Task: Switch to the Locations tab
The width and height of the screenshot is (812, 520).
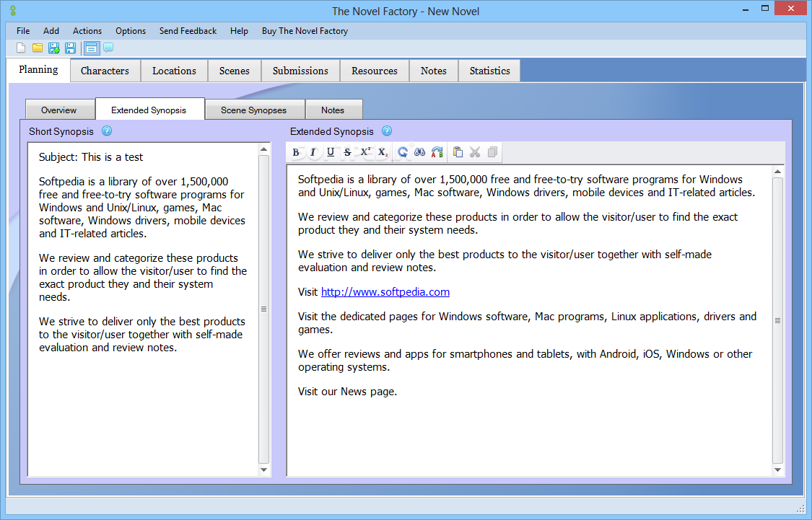Action: [174, 71]
